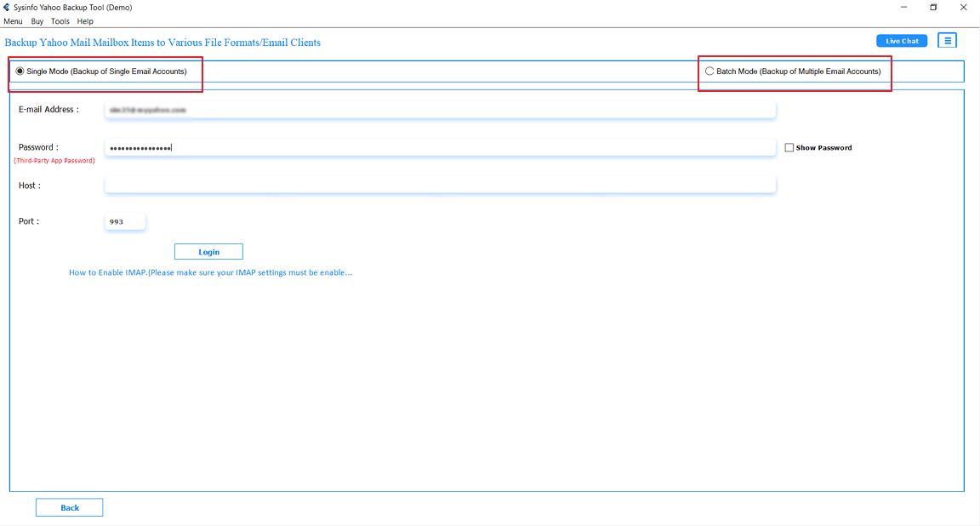Select Batch Mode radio button
This screenshot has width=980, height=526.
709,71
